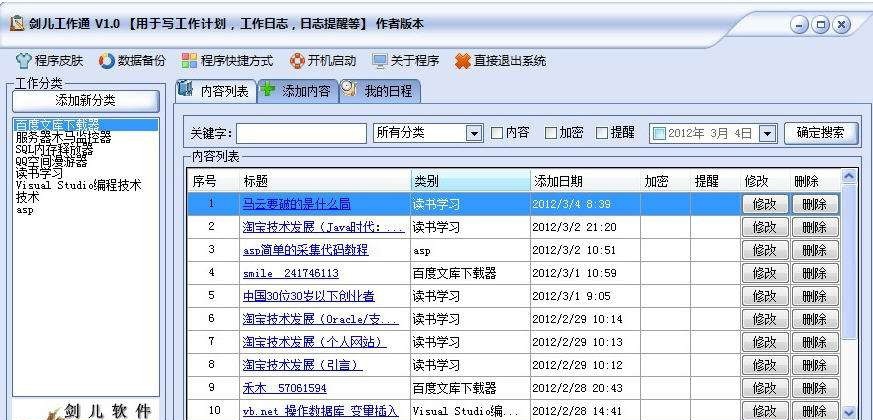Open the 所有分类 dropdown
Screen dimensions: 873x420
point(428,133)
